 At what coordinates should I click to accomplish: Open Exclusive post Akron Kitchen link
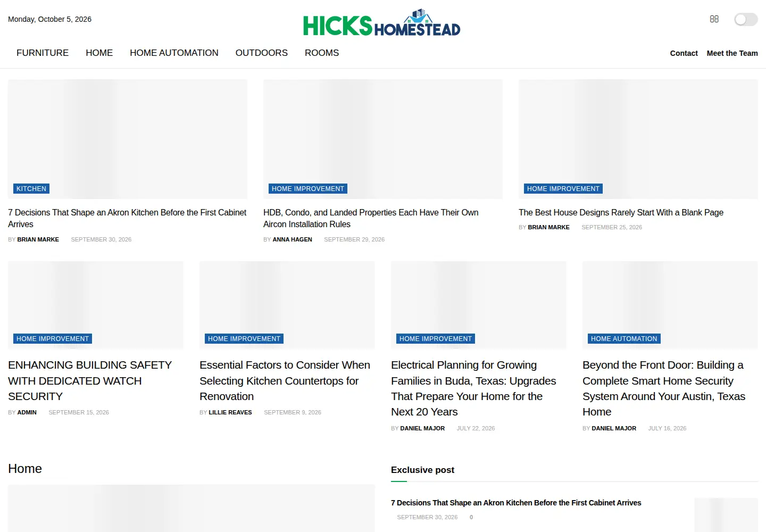[x=516, y=503]
